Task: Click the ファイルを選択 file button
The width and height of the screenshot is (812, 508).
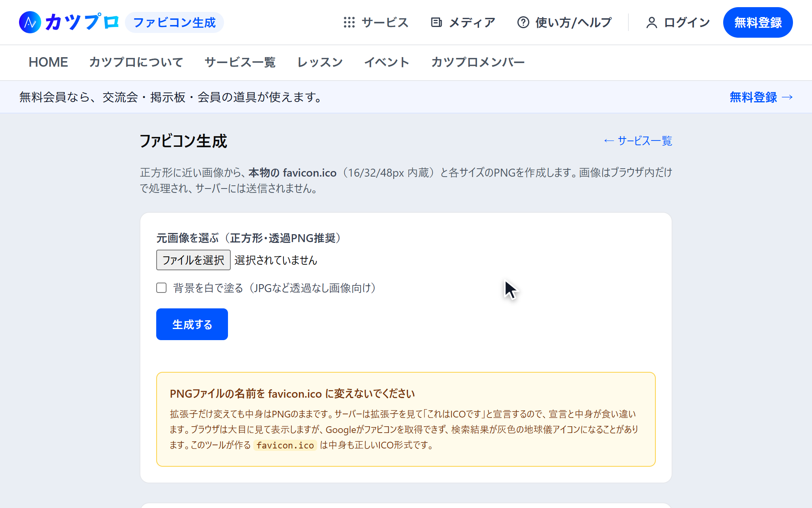Action: point(193,260)
